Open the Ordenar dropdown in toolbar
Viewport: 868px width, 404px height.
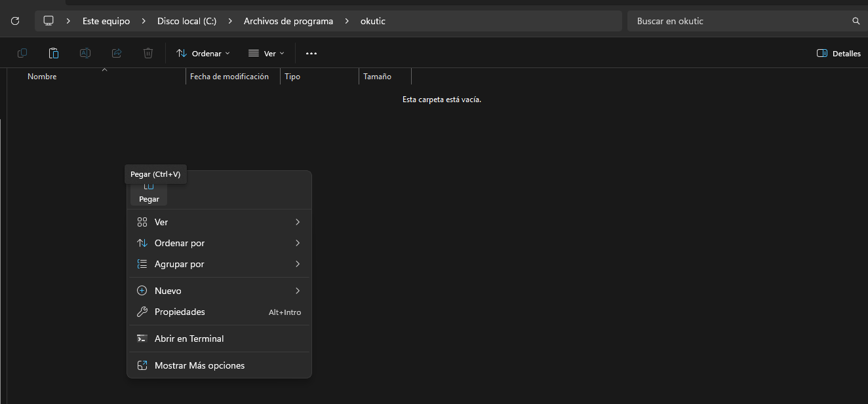pyautogui.click(x=203, y=53)
